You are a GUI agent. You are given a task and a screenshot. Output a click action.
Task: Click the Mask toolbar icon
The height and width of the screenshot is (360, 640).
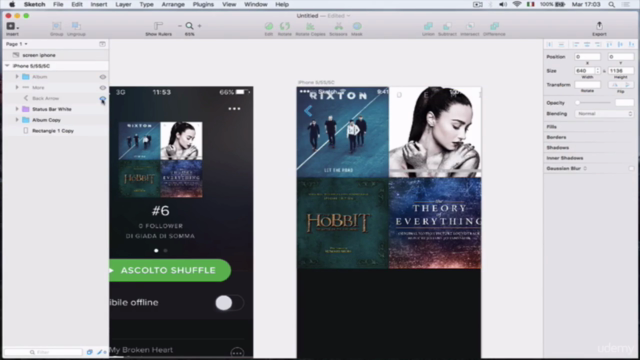357,26
